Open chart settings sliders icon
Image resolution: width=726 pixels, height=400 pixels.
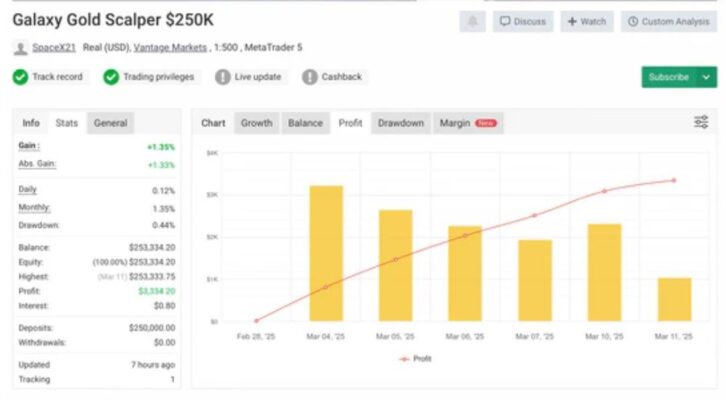coord(701,122)
